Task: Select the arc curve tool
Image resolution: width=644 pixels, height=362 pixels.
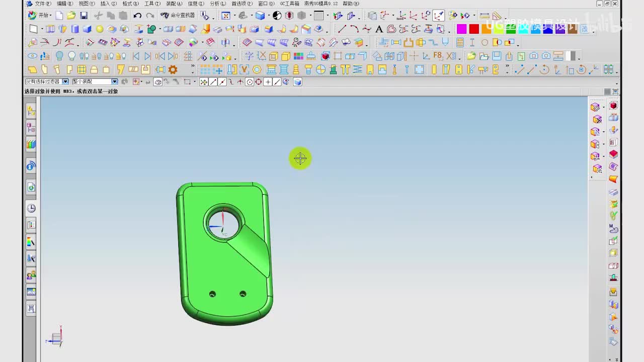Action: 354,29
